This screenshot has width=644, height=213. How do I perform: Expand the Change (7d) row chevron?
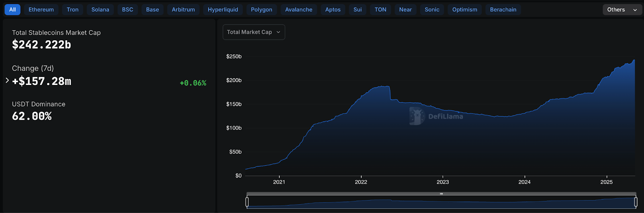[x=7, y=81]
